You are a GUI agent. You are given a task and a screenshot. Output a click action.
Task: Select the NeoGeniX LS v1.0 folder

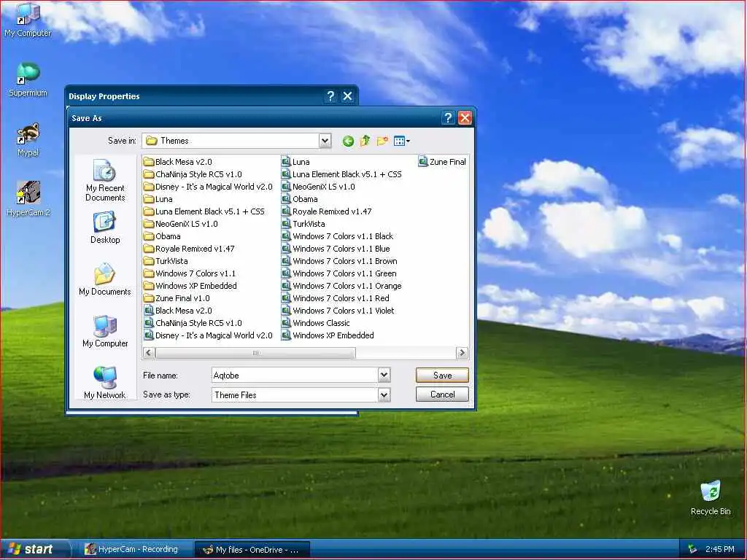[181, 224]
